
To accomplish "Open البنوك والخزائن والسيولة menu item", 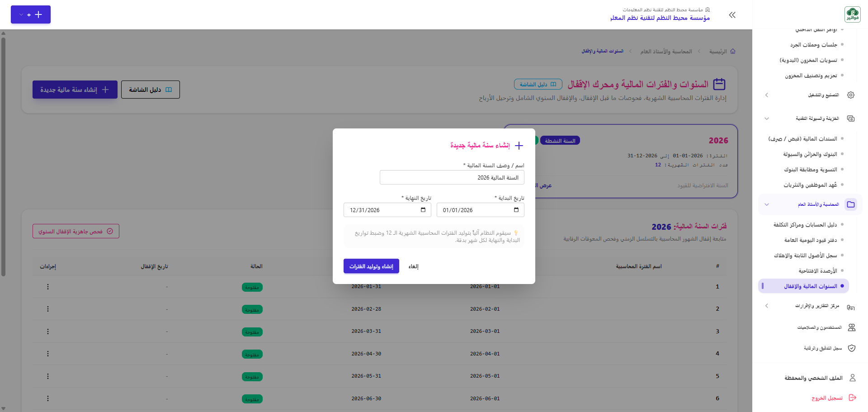I will tap(810, 154).
